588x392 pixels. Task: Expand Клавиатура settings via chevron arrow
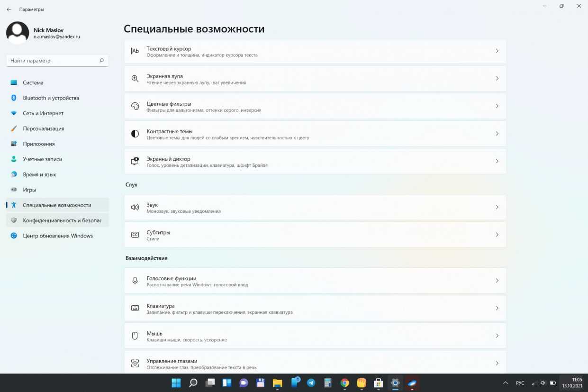point(497,308)
